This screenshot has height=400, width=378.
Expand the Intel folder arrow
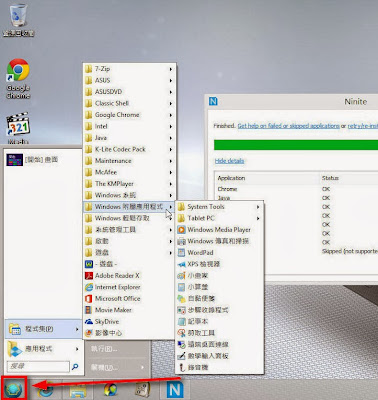(170, 126)
